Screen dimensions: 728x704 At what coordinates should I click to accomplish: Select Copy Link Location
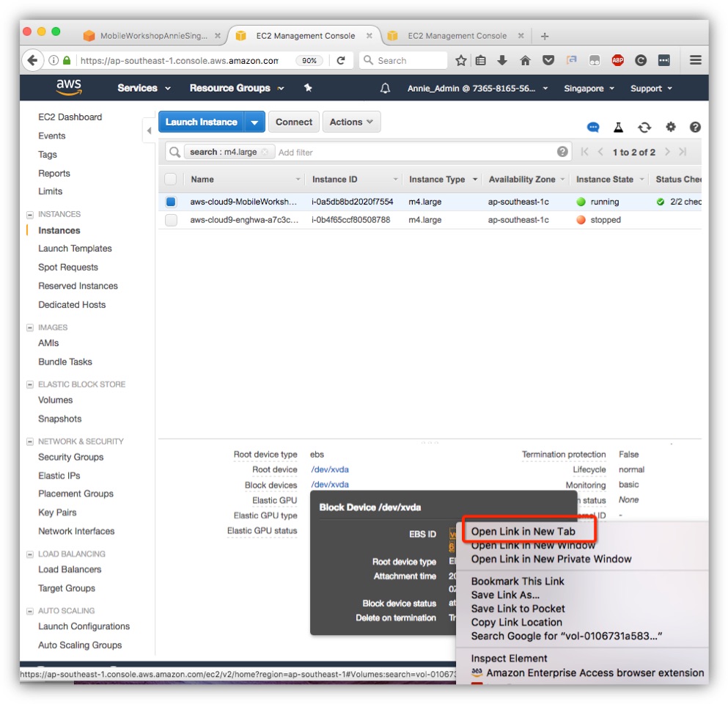(x=516, y=623)
